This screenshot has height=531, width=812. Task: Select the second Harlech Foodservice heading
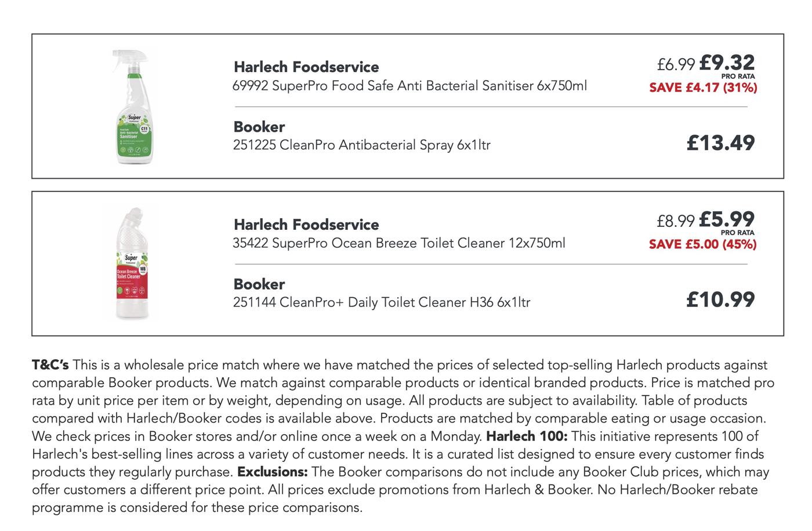(x=306, y=224)
